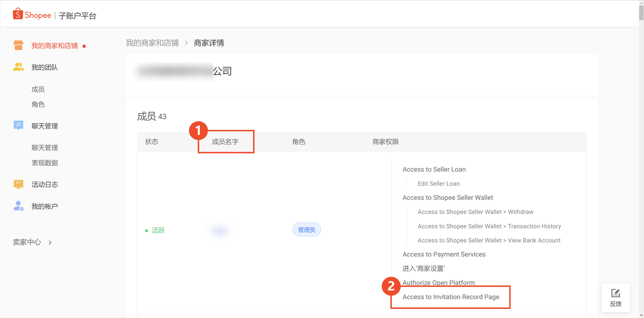Open the 成员 submenu item
The width and height of the screenshot is (644, 318).
[38, 89]
